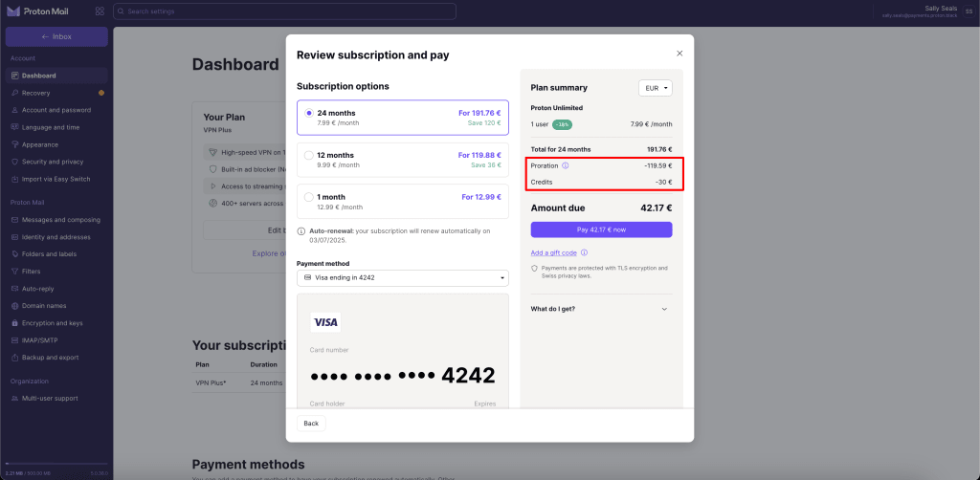Viewport: 980px width, 480px height.
Task: Click the Proration -119.59 € value
Action: [x=658, y=166]
